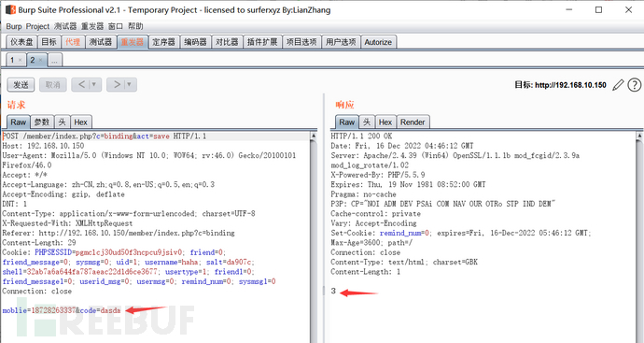Click the Referer header line
644x343 pixels.
(119, 233)
